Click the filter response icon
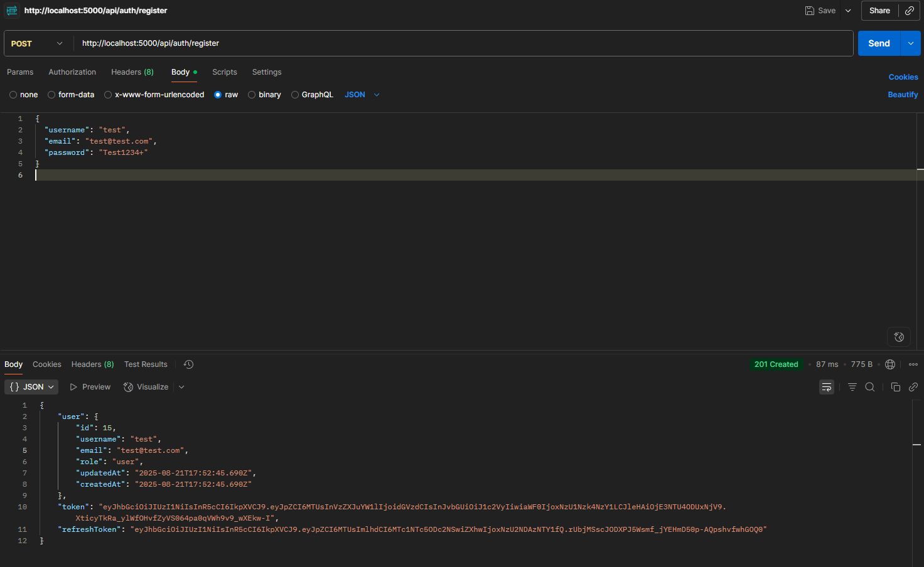This screenshot has width=924, height=567. [x=852, y=387]
